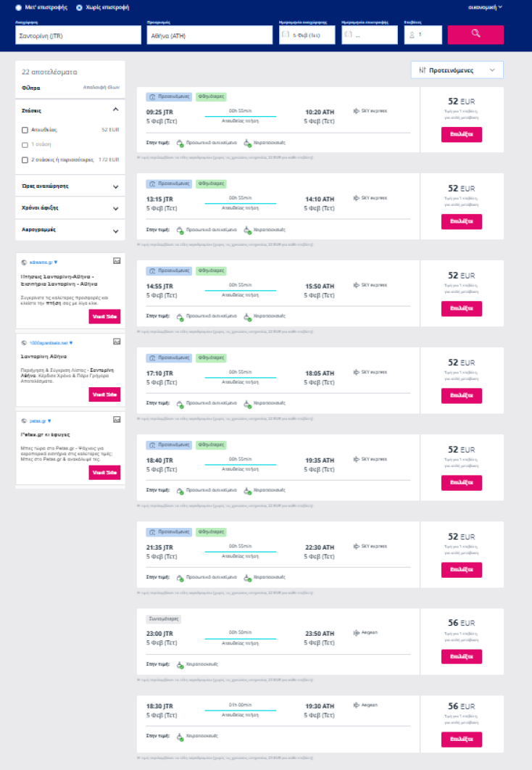Collapse the 'Στάσεις' filter section
Screen dimensions: 532x770
pos(115,109)
